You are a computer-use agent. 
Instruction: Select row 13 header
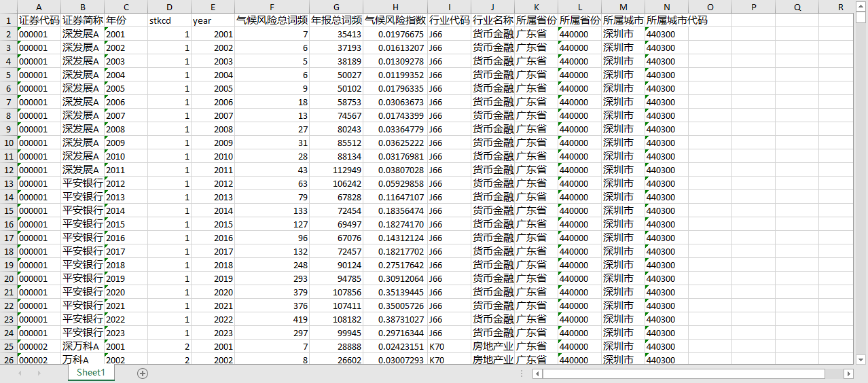pyautogui.click(x=8, y=183)
